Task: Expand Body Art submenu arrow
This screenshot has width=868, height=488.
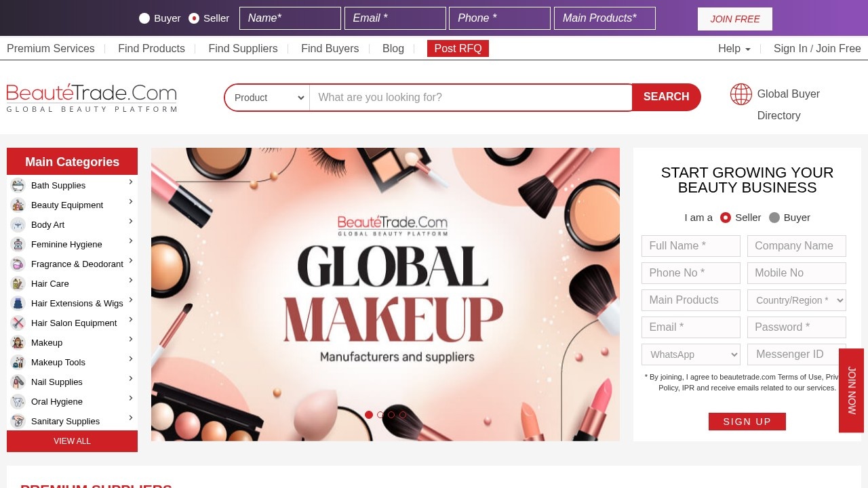Action: 131,221
